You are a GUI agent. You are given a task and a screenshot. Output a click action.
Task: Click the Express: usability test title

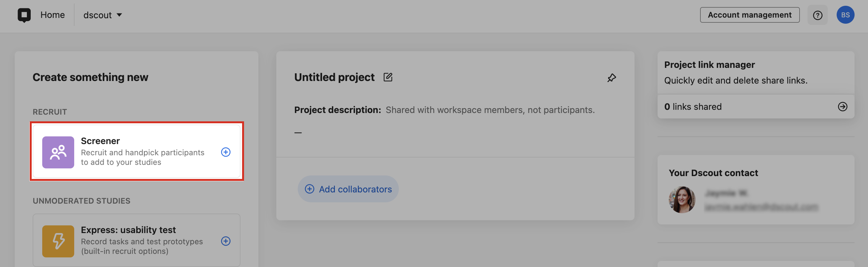click(x=128, y=230)
